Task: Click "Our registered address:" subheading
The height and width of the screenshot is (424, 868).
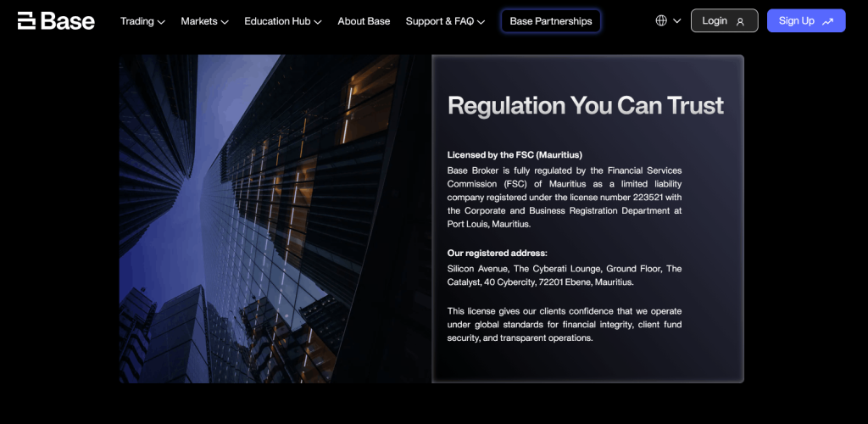Action: (497, 253)
